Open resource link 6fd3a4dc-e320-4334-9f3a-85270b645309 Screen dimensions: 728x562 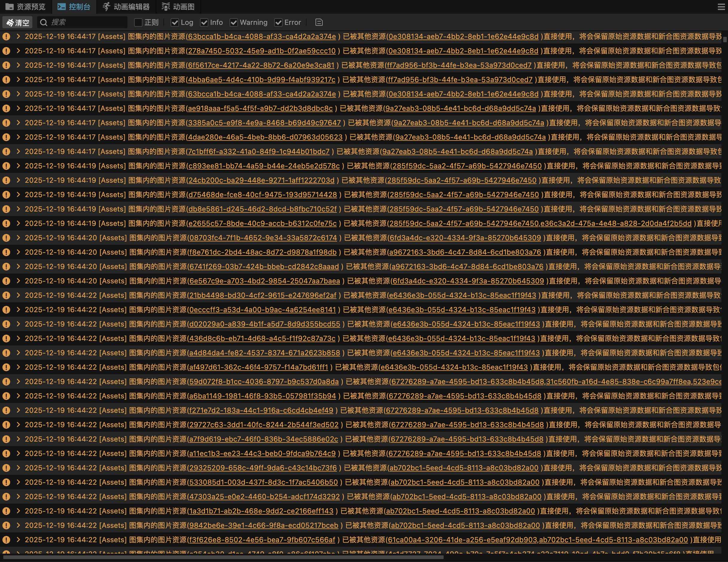[x=465, y=238]
